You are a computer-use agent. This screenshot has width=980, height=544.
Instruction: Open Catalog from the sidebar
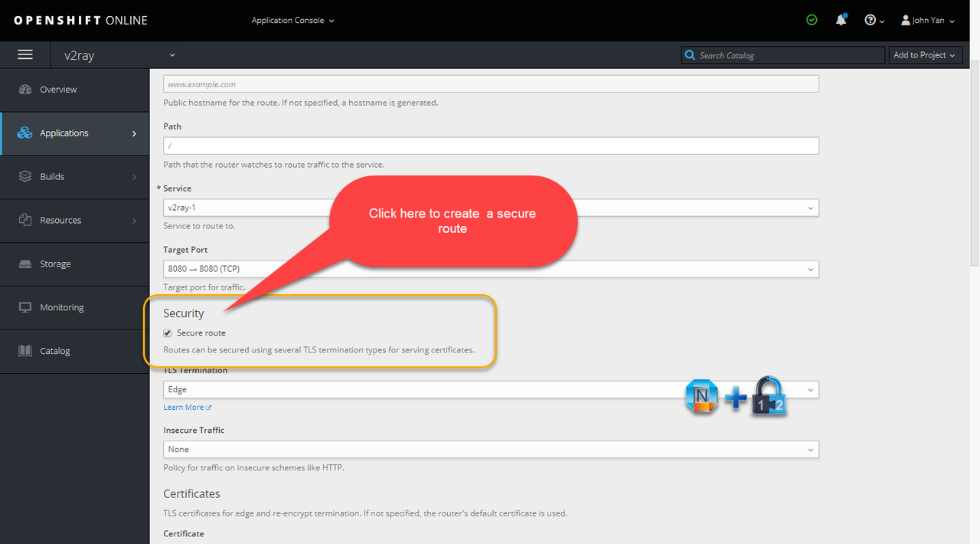75,352
